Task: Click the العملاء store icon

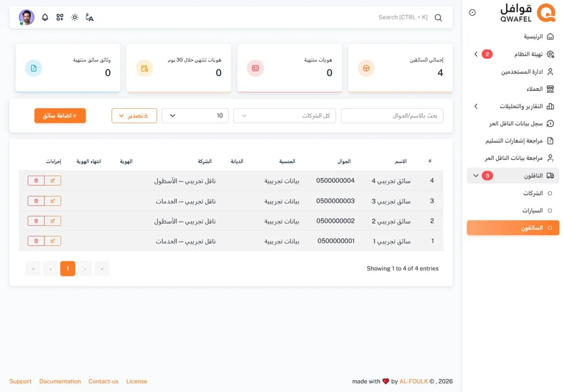Action: 550,89
